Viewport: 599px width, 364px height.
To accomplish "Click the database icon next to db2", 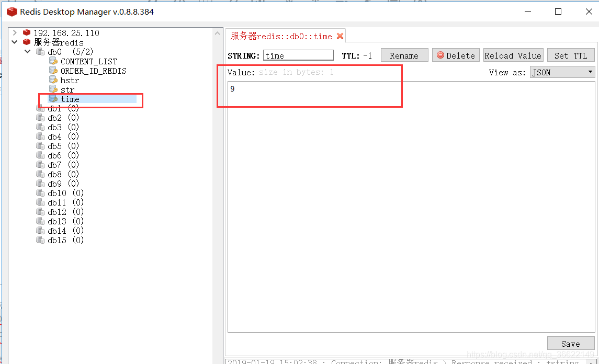I will (40, 118).
